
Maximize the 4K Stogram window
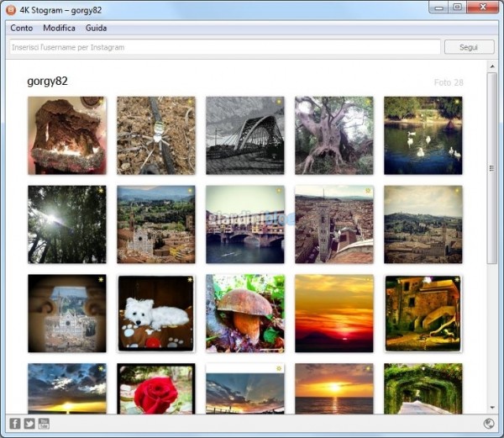[x=458, y=7]
